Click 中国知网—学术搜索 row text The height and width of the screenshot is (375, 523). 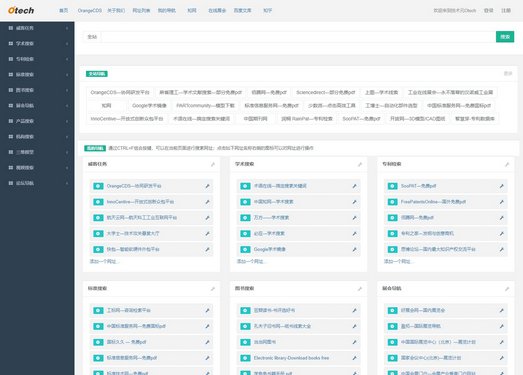[274, 202]
